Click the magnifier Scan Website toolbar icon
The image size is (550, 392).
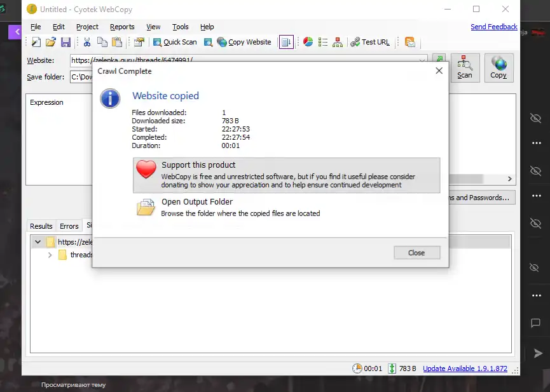click(208, 42)
